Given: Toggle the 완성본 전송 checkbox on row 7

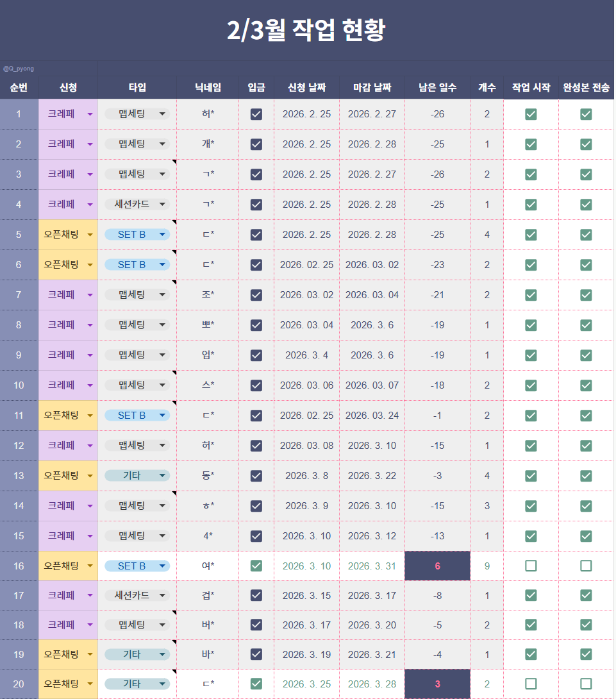Looking at the screenshot, I should (x=585, y=295).
